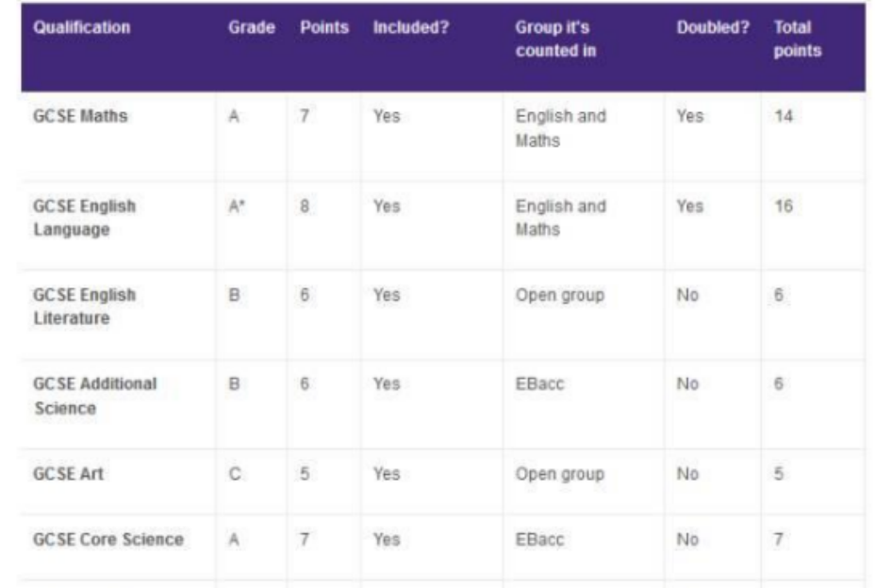
Task: Click grade C in the GCSE Art row
Action: pyautogui.click(x=234, y=473)
